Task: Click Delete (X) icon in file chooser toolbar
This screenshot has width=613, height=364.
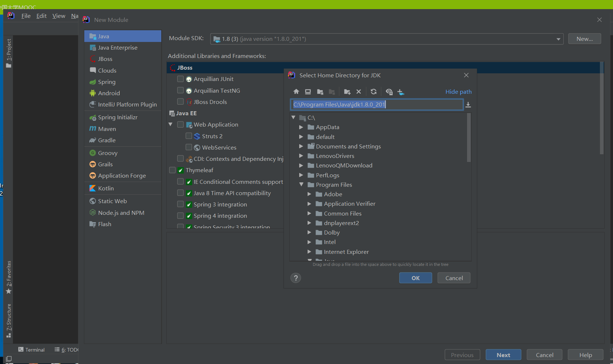Action: click(x=359, y=92)
